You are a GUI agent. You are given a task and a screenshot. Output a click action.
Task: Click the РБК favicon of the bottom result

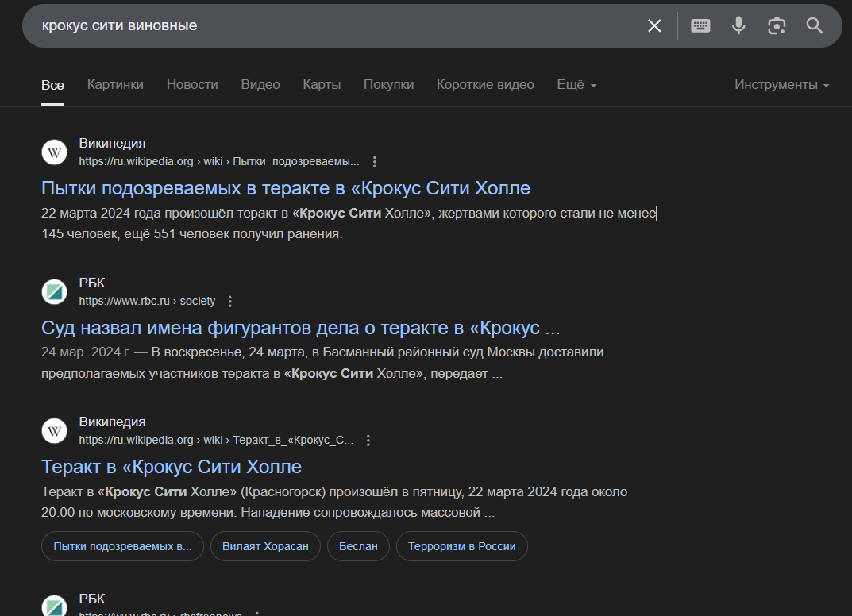pyautogui.click(x=54, y=606)
